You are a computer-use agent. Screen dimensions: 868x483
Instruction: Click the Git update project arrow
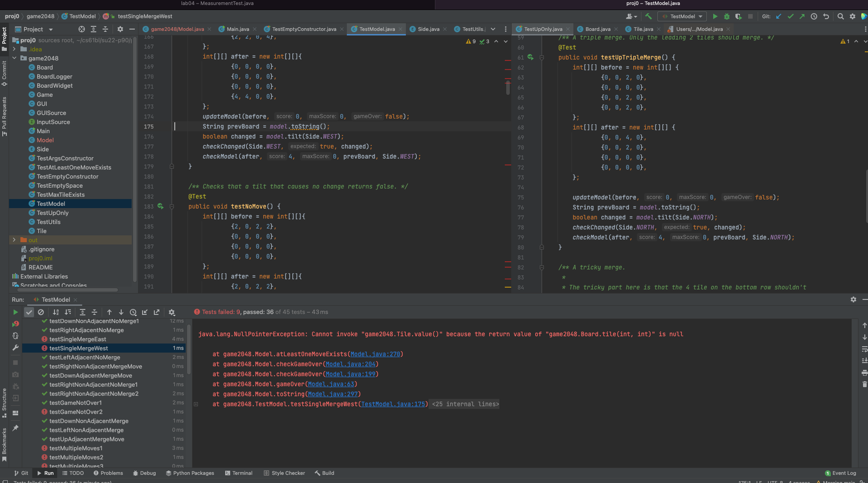[x=779, y=16]
